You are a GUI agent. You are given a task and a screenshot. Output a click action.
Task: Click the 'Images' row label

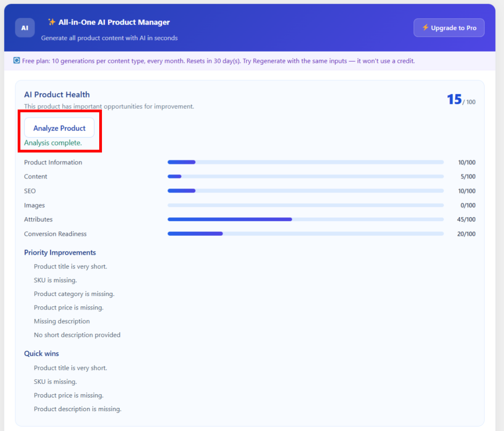tap(34, 205)
